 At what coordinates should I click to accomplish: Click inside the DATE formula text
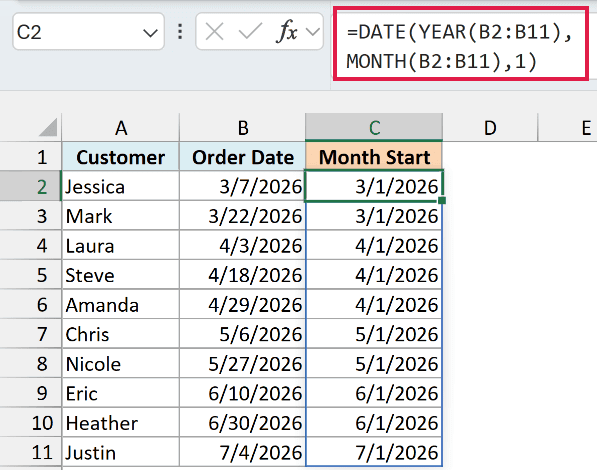pyautogui.click(x=460, y=46)
